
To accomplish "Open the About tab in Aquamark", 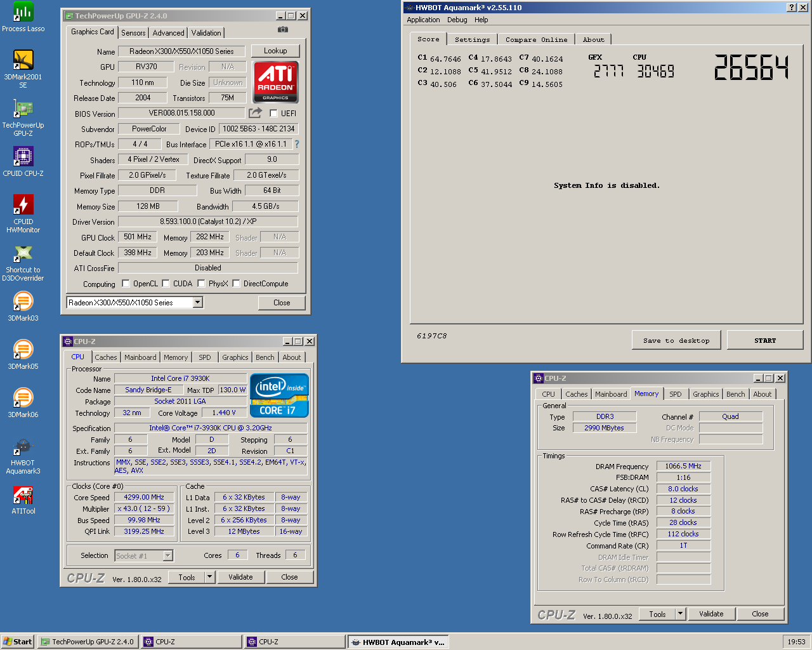I will coord(594,39).
